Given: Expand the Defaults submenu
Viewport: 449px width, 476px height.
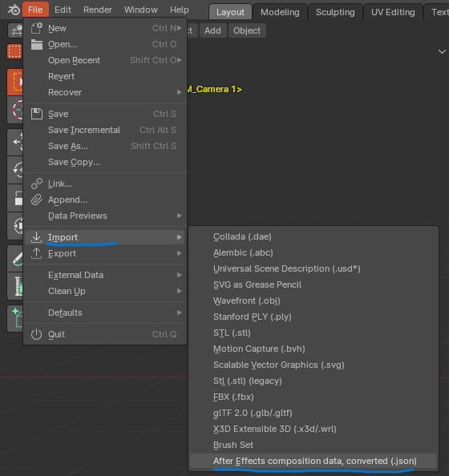Looking at the screenshot, I should [x=105, y=313].
